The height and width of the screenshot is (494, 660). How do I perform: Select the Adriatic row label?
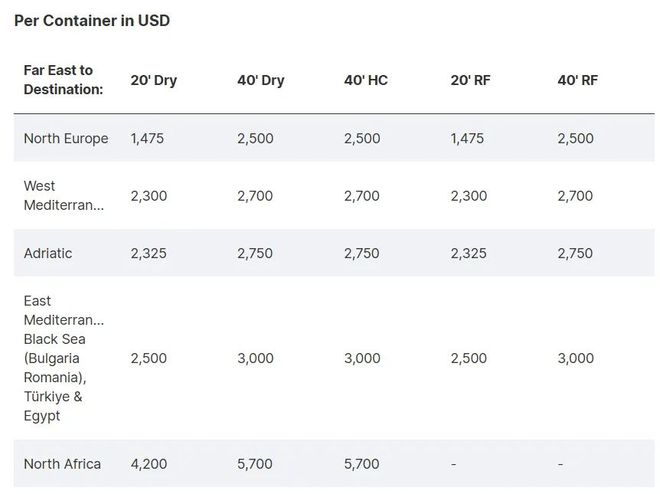pyautogui.click(x=48, y=253)
